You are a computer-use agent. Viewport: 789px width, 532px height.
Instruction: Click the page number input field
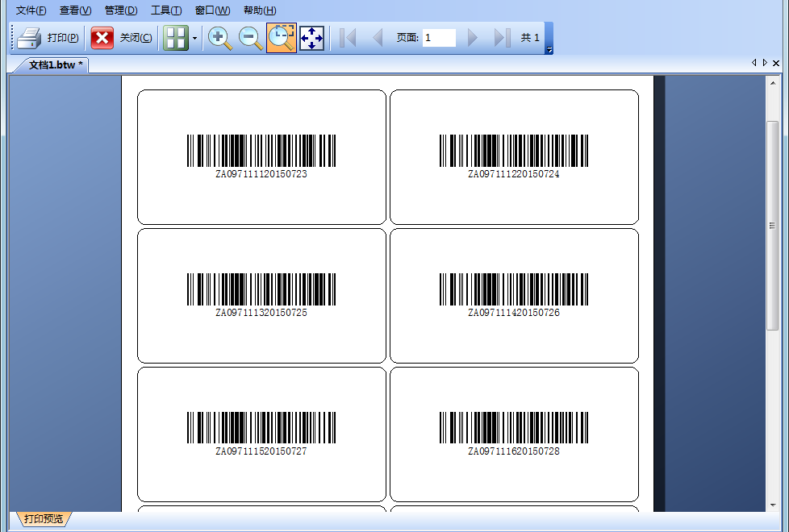pyautogui.click(x=440, y=38)
